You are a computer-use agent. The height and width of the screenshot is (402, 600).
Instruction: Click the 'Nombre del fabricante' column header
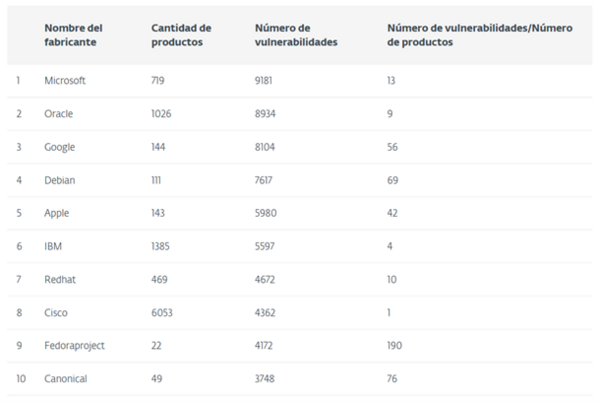click(x=73, y=35)
